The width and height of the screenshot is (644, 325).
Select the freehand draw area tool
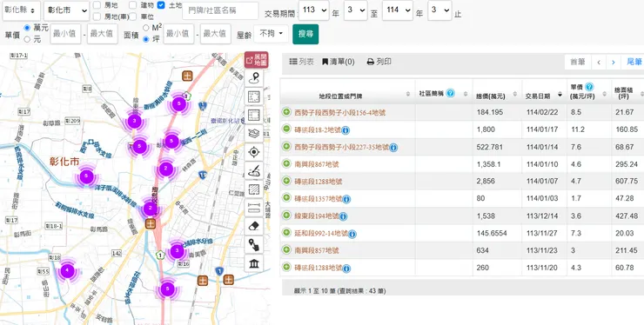tap(254, 170)
